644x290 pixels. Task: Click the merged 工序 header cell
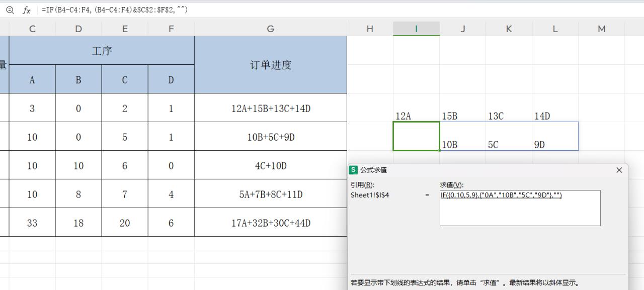click(x=102, y=50)
